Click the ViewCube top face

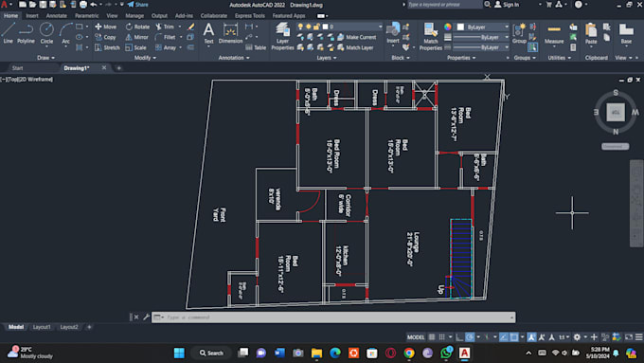(x=616, y=112)
